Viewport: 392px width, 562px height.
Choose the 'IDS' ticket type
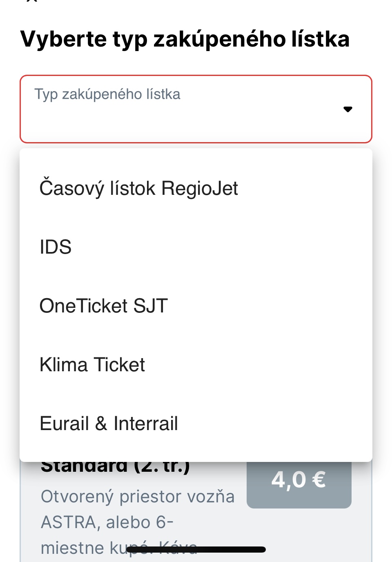point(56,247)
